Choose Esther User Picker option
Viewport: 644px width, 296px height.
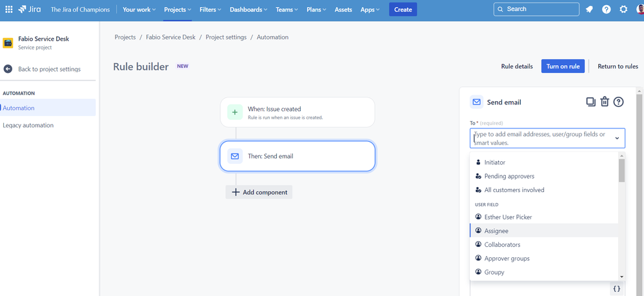point(544,217)
